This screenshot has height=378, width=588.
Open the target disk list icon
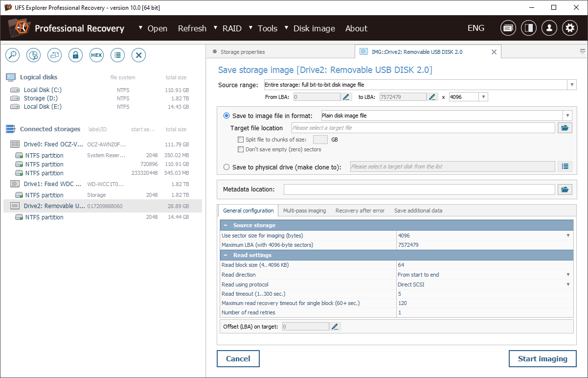point(565,166)
